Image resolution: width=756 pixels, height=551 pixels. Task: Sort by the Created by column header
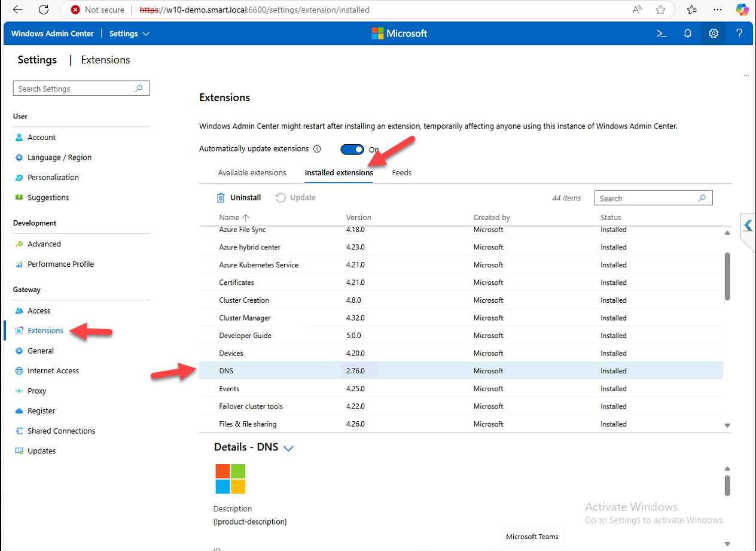pos(492,217)
